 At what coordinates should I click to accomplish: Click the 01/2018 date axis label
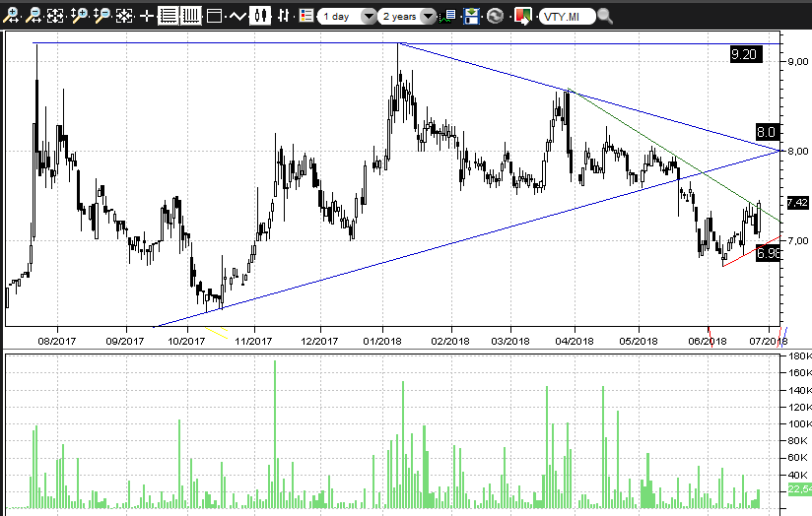pyautogui.click(x=382, y=341)
